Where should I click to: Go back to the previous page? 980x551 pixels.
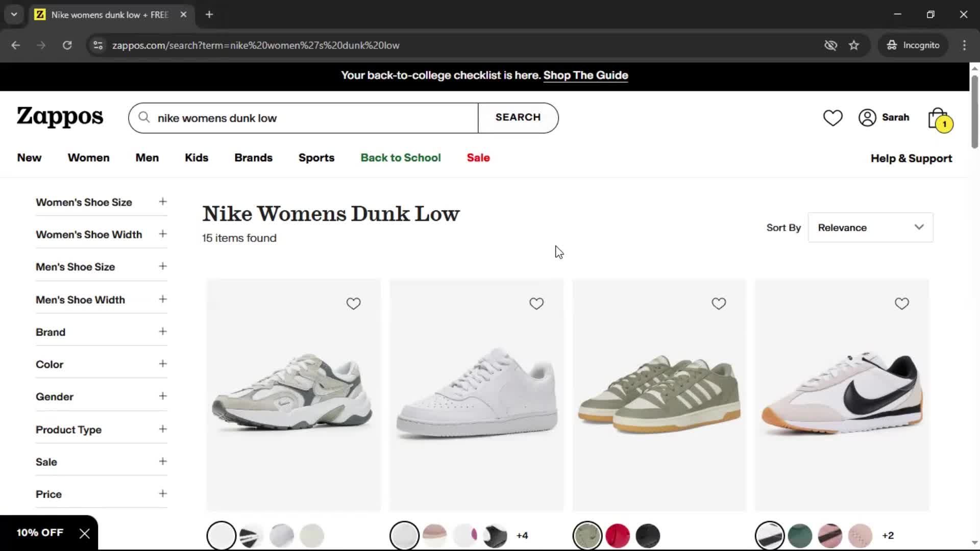point(16,45)
